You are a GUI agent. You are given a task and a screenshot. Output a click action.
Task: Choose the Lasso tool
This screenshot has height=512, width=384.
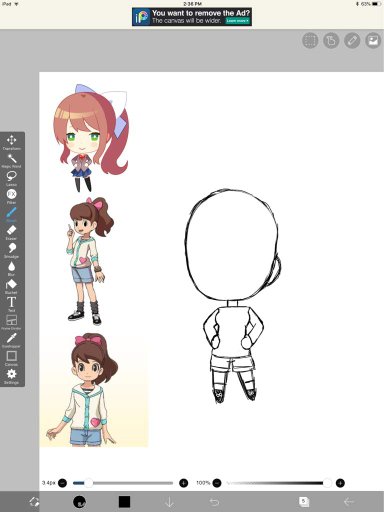(12, 178)
